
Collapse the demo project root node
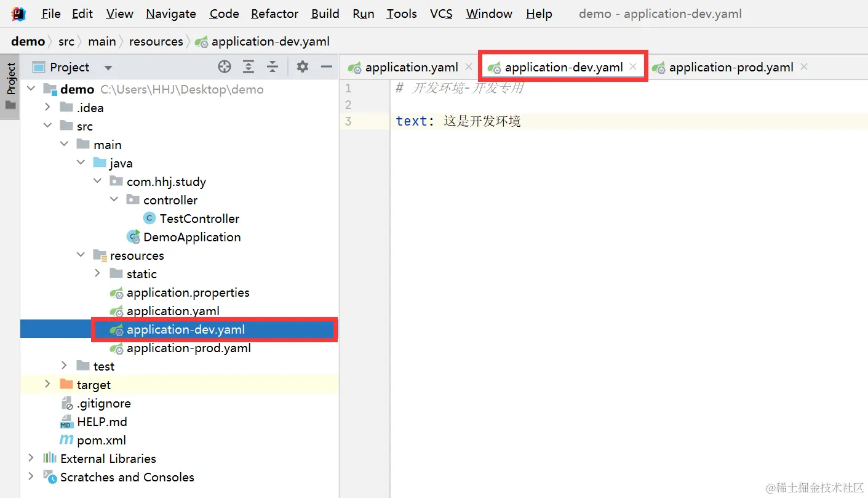click(31, 89)
